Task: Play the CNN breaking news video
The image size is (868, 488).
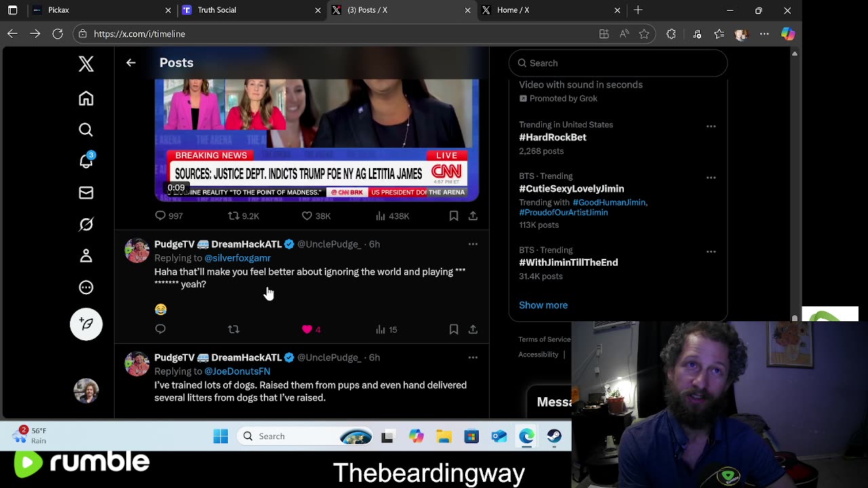Action: point(317,140)
